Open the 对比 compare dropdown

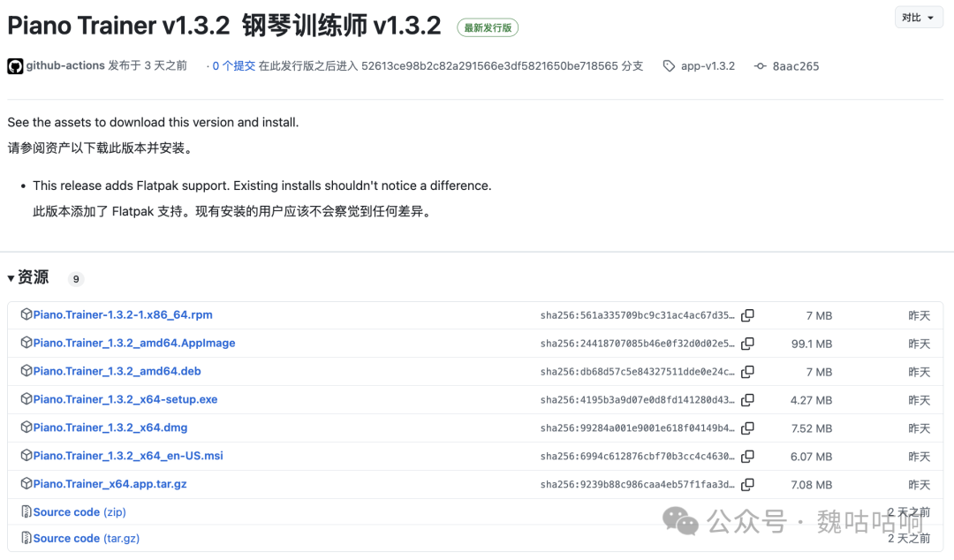tap(918, 18)
